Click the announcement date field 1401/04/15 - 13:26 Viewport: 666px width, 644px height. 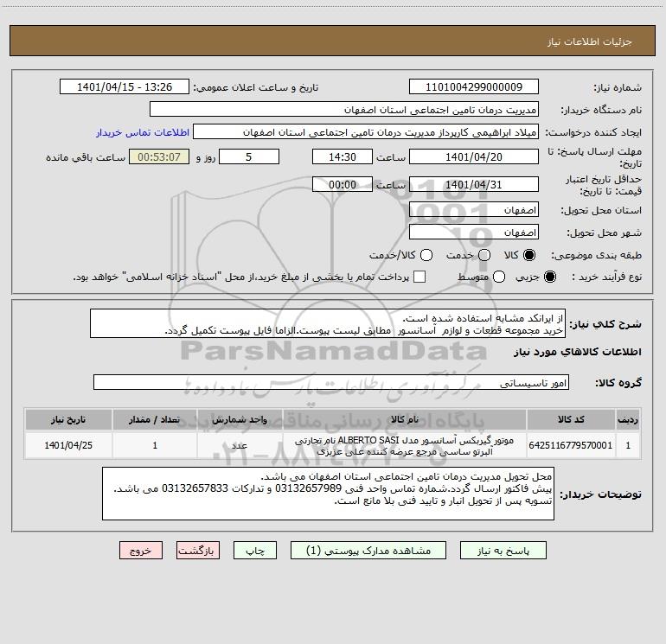click(125, 87)
